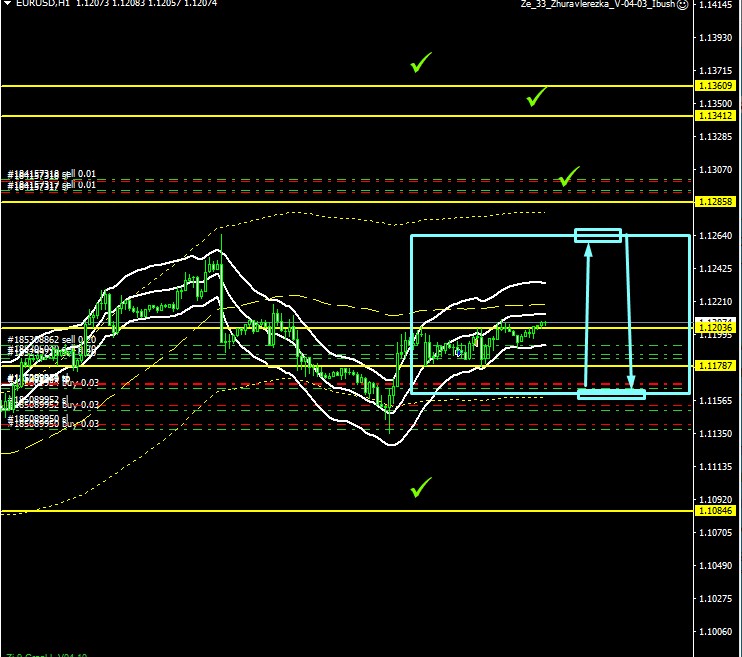This screenshot has width=742, height=657.
Task: Select the yellow horizontal line at 1.13609
Action: pyautogui.click(x=347, y=86)
